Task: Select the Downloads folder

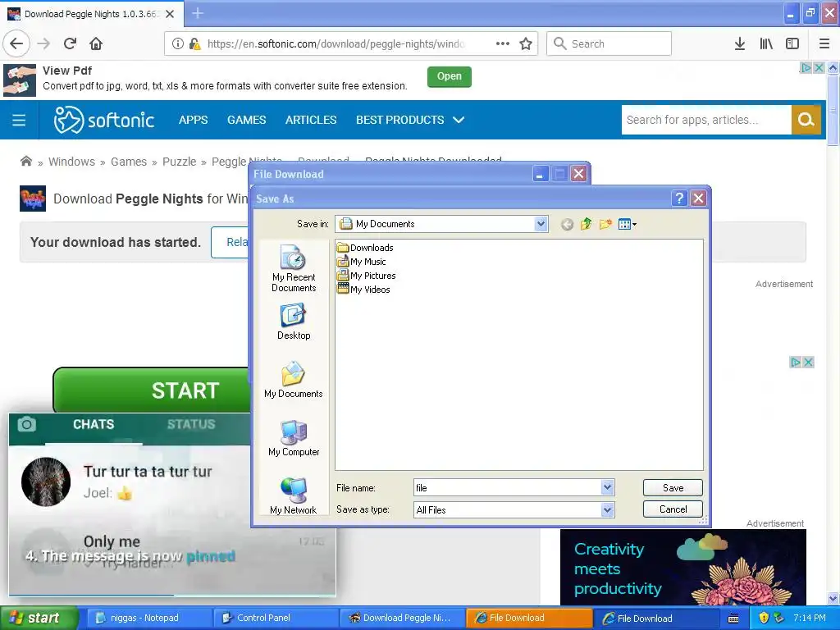Action: pos(365,248)
